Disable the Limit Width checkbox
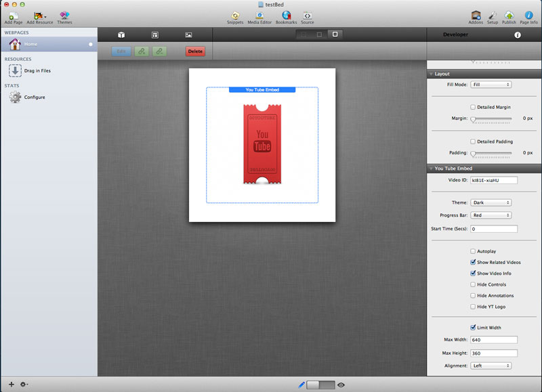Image resolution: width=542 pixels, height=392 pixels. coord(473,328)
